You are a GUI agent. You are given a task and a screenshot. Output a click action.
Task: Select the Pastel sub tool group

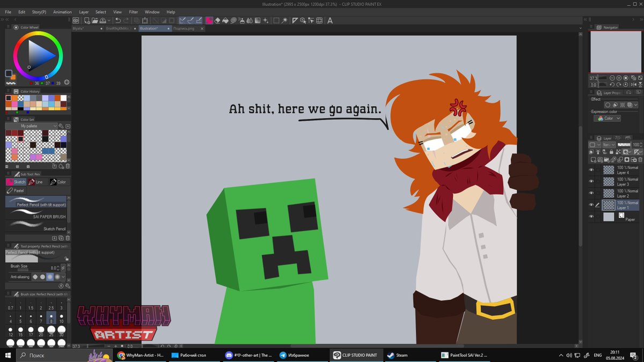[x=16, y=190]
